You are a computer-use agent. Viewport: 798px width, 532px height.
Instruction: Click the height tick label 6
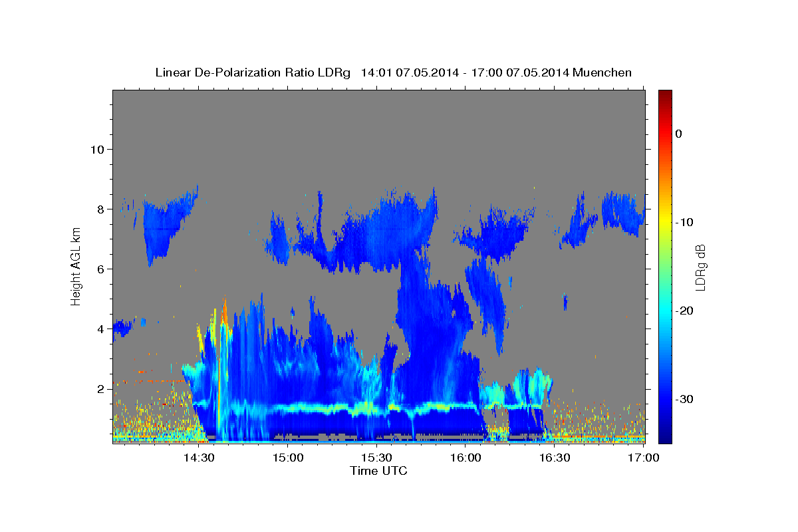point(102,269)
